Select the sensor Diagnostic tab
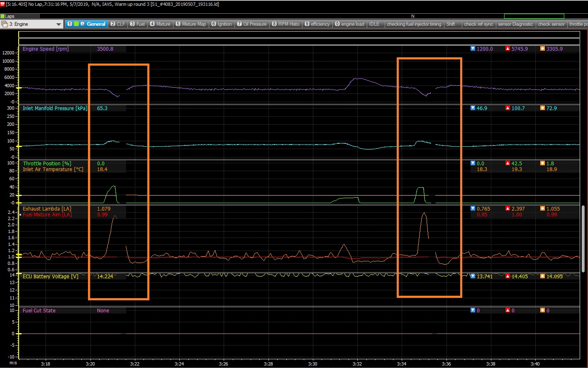 [x=515, y=24]
